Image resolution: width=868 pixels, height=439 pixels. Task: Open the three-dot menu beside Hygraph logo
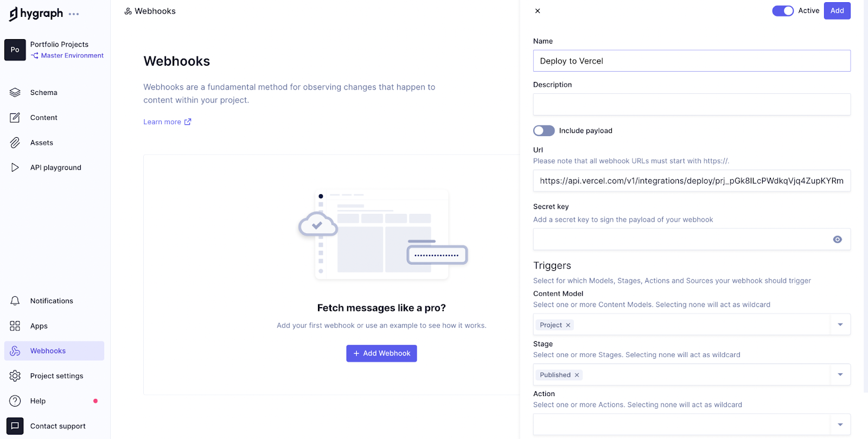(x=74, y=14)
